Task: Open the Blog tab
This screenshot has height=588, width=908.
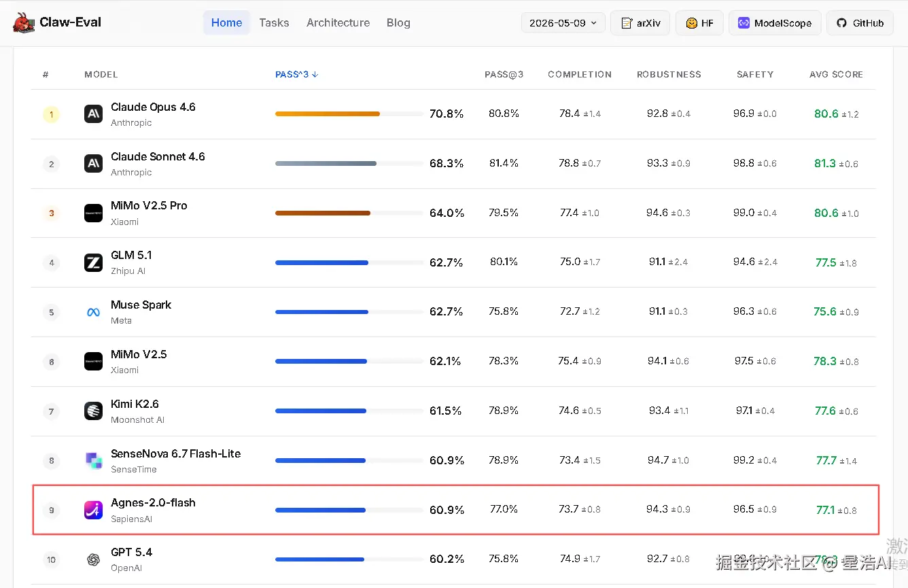Action: (398, 22)
